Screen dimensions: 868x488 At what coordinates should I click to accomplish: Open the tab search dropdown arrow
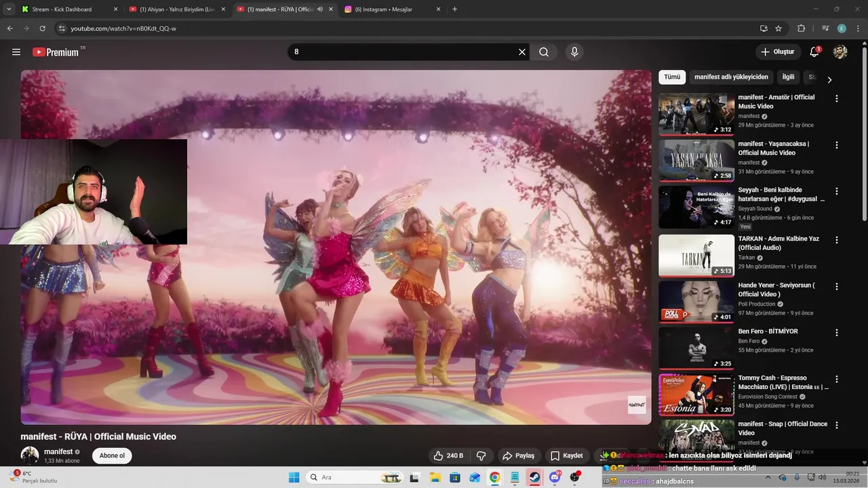(x=9, y=9)
